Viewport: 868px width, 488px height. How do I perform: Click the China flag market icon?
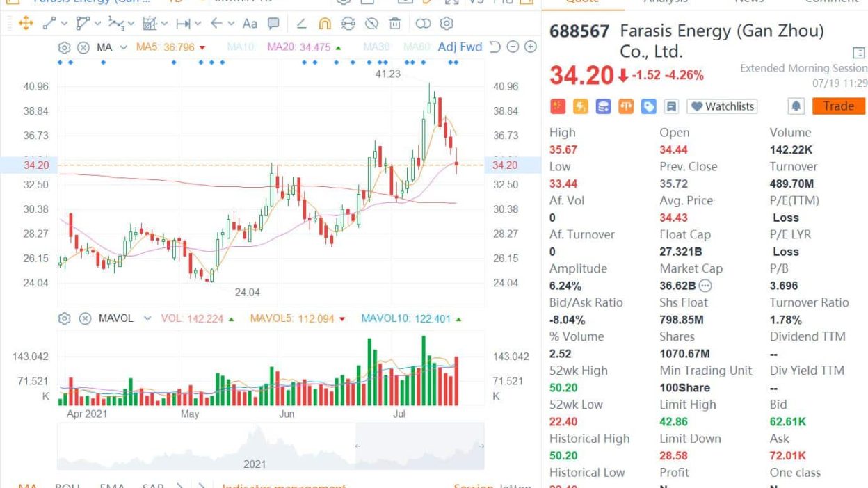pyautogui.click(x=558, y=106)
